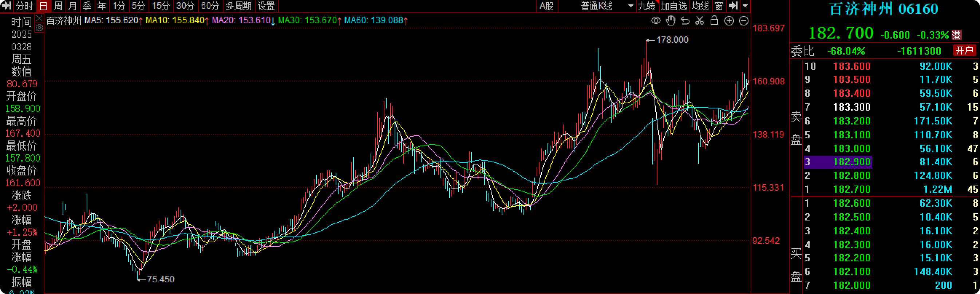This screenshot has width=980, height=294.
Task: Select the 1分 one-minute period
Action: 119,6
